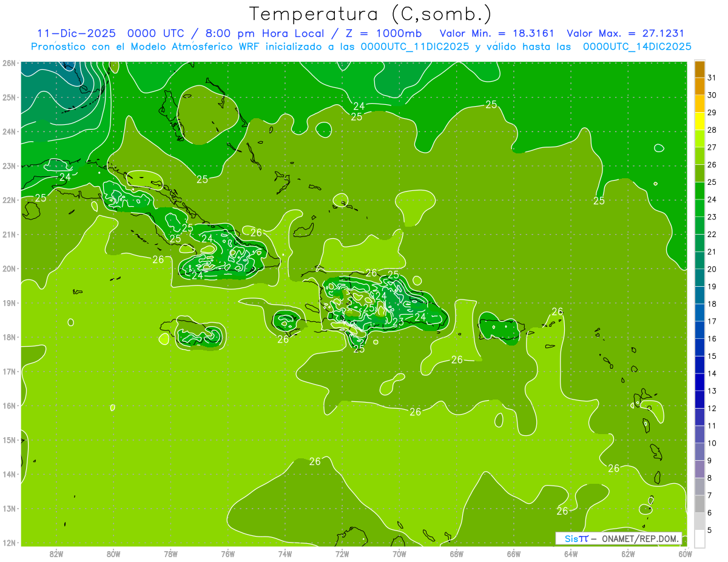Click the '66W' longitude axis label
This screenshot has width=728, height=562.
point(513,553)
